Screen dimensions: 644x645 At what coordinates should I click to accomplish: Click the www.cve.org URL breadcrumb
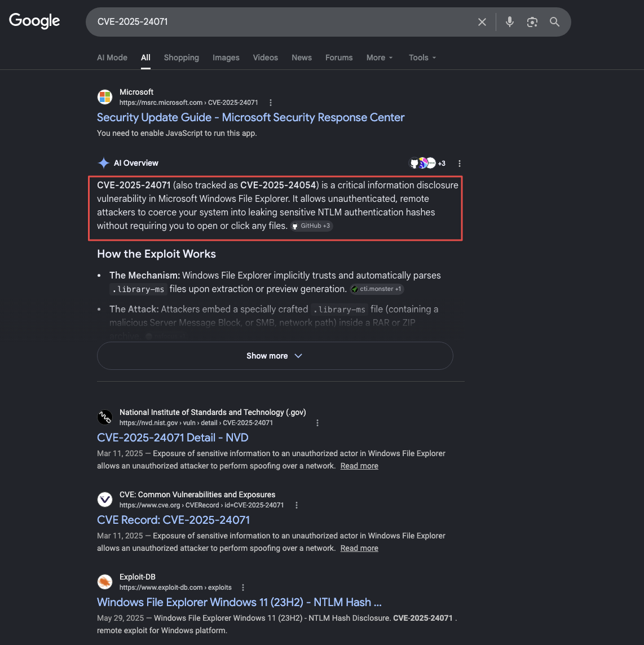pos(201,505)
